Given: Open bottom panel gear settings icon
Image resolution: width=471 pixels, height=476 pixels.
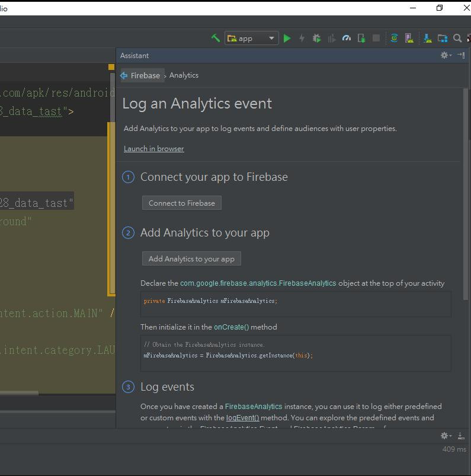Looking at the screenshot, I should (446, 436).
